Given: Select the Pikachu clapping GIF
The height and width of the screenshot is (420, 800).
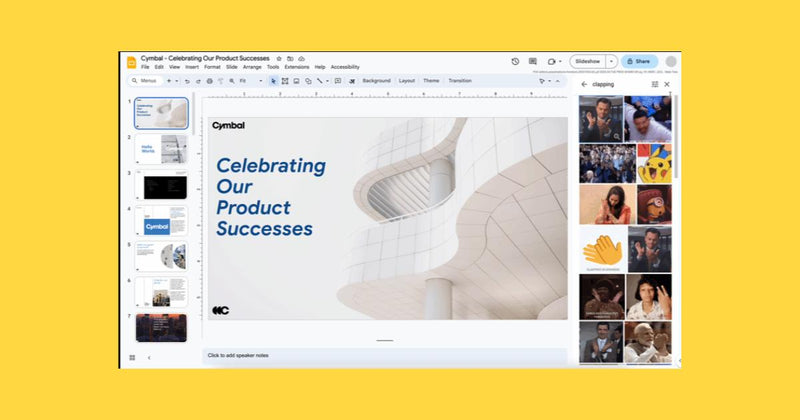Looking at the screenshot, I should click(x=654, y=163).
